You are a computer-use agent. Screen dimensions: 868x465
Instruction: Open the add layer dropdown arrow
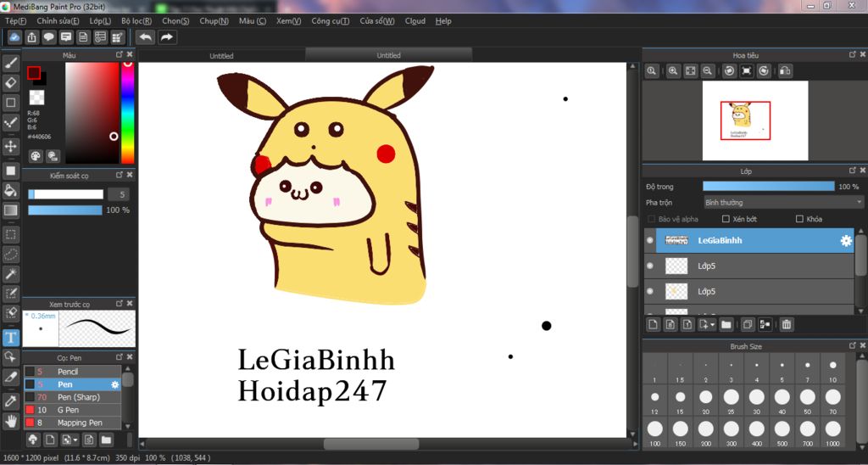click(708, 325)
